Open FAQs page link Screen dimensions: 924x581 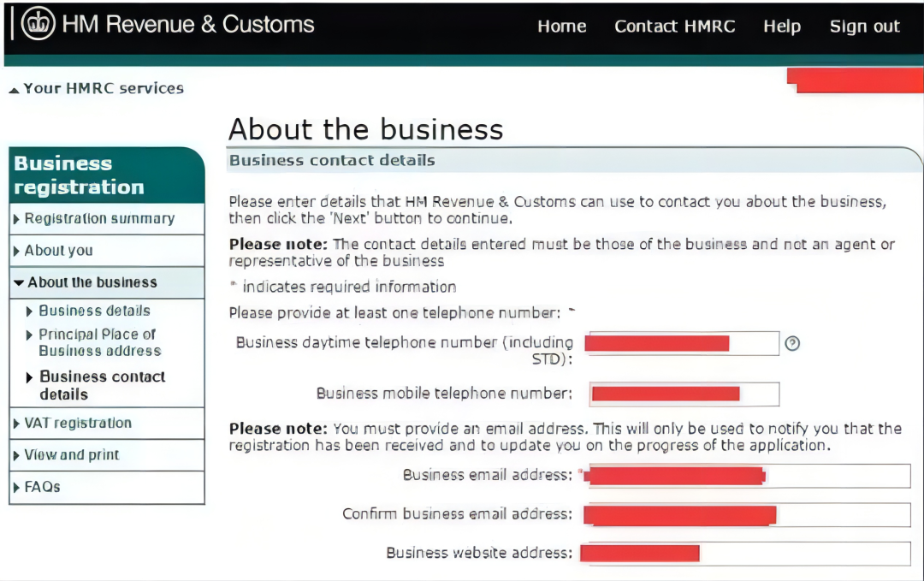coord(43,487)
